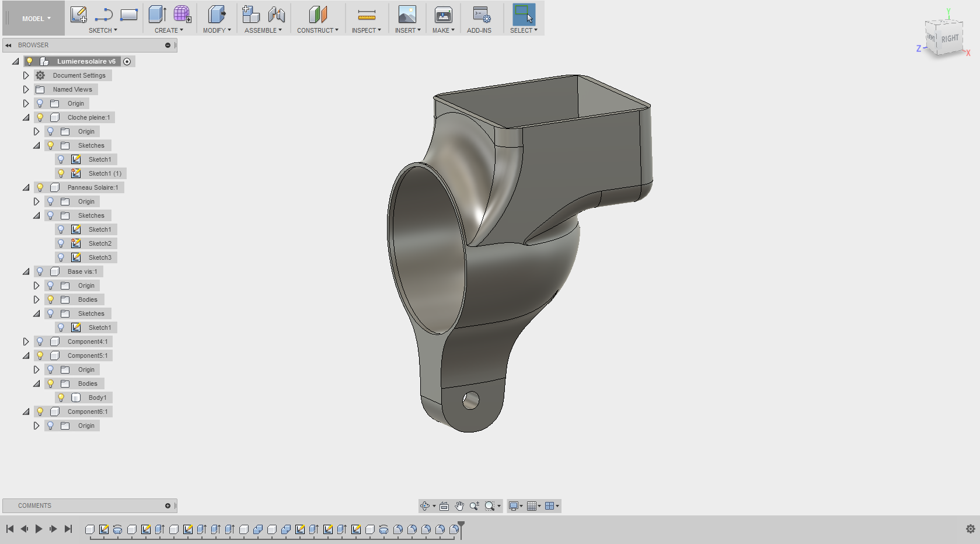Click the construction plane icon
The height and width of the screenshot is (544, 980).
point(318,15)
